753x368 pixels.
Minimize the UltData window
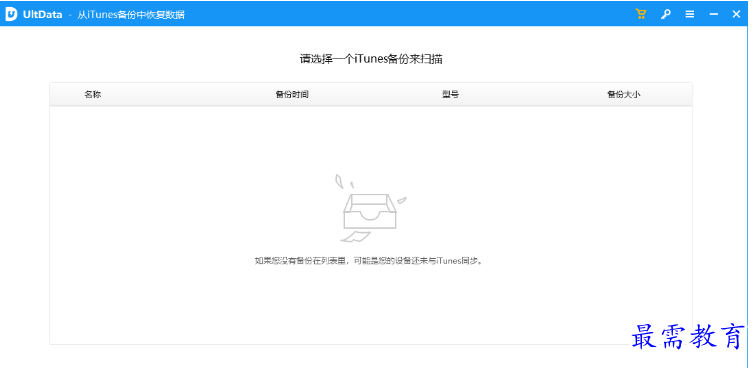(714, 14)
